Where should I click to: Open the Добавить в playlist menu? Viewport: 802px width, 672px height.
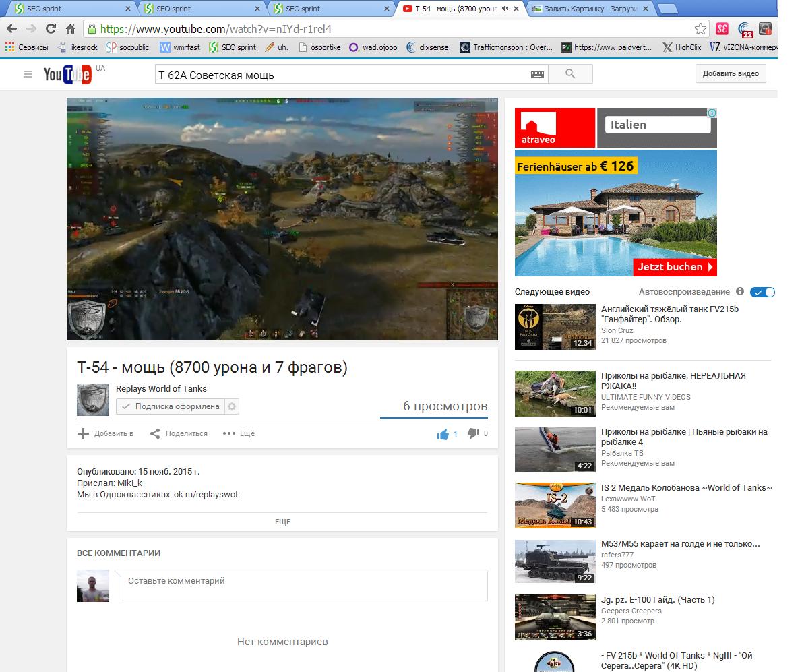tap(106, 433)
